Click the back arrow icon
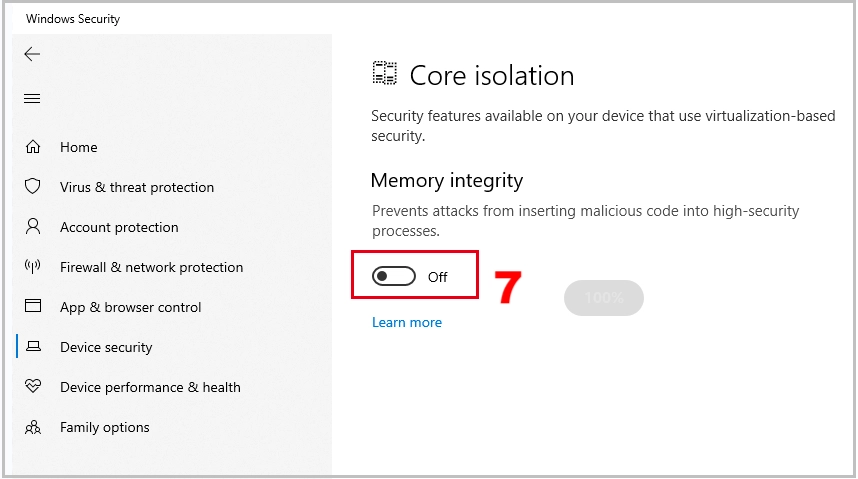This screenshot has width=858, height=479. click(x=32, y=54)
